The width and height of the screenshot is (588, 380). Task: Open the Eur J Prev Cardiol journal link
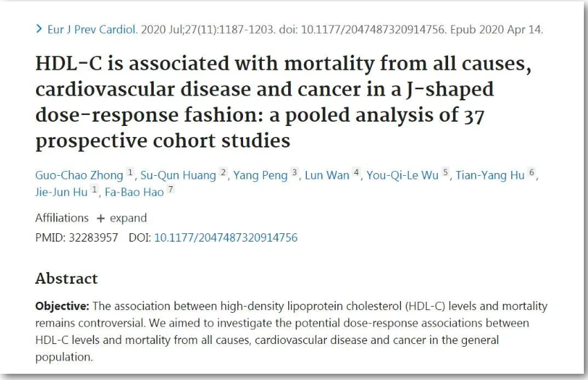92,30
